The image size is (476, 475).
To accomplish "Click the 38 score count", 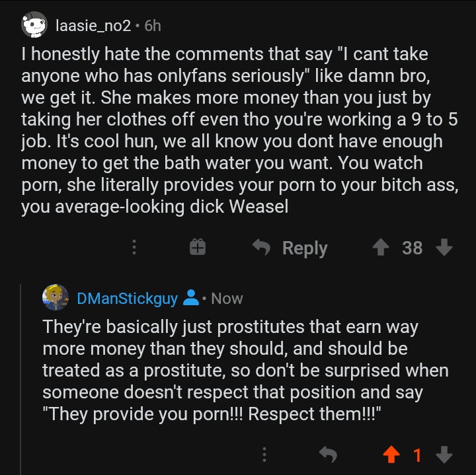I will (412, 248).
